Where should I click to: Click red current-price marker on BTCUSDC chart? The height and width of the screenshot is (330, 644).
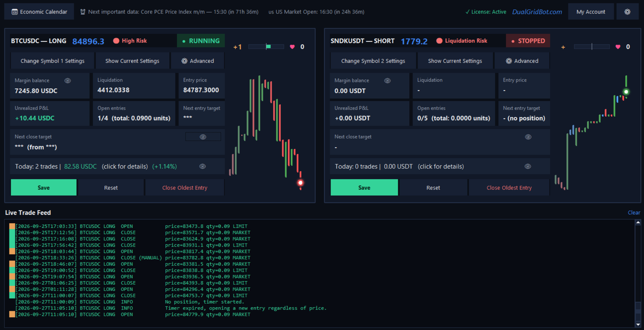point(300,183)
